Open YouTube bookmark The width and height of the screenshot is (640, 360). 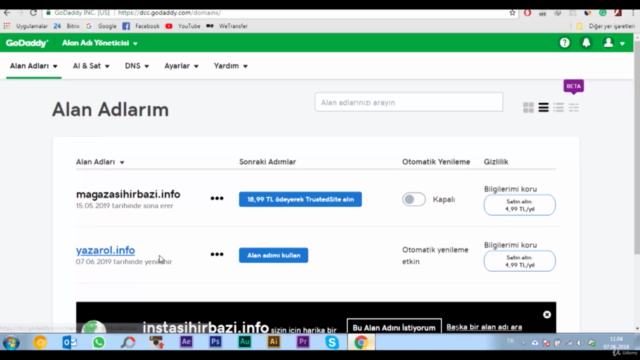pyautogui.click(x=182, y=26)
